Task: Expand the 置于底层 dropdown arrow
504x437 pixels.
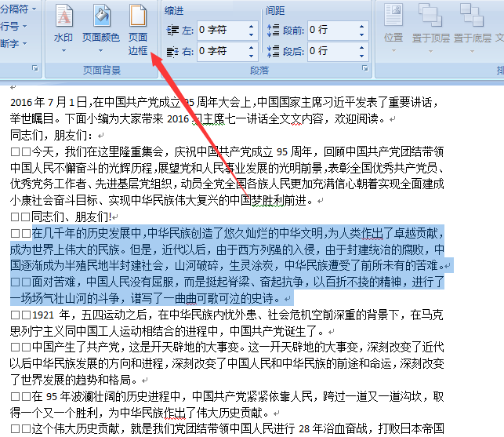Action: point(472,51)
